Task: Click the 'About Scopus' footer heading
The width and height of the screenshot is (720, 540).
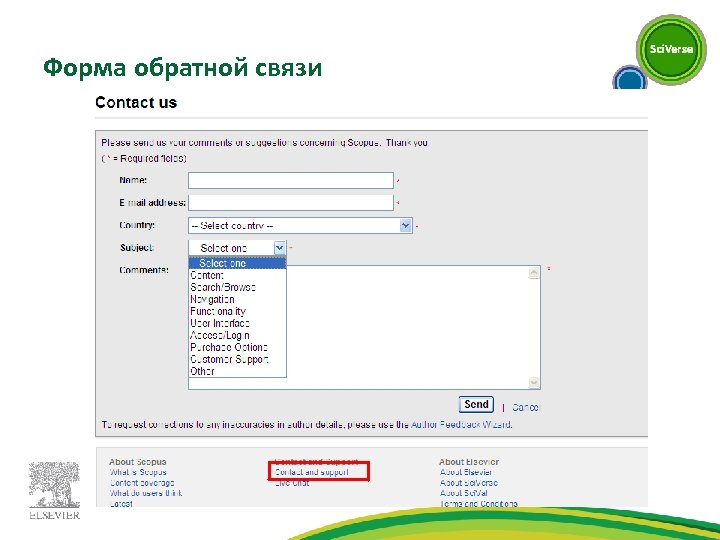Action: tap(138, 461)
